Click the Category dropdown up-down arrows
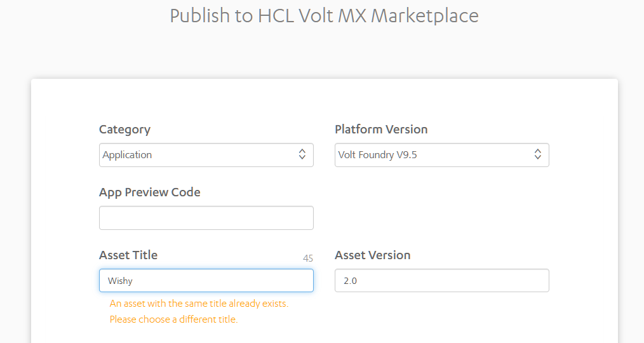 coord(302,154)
